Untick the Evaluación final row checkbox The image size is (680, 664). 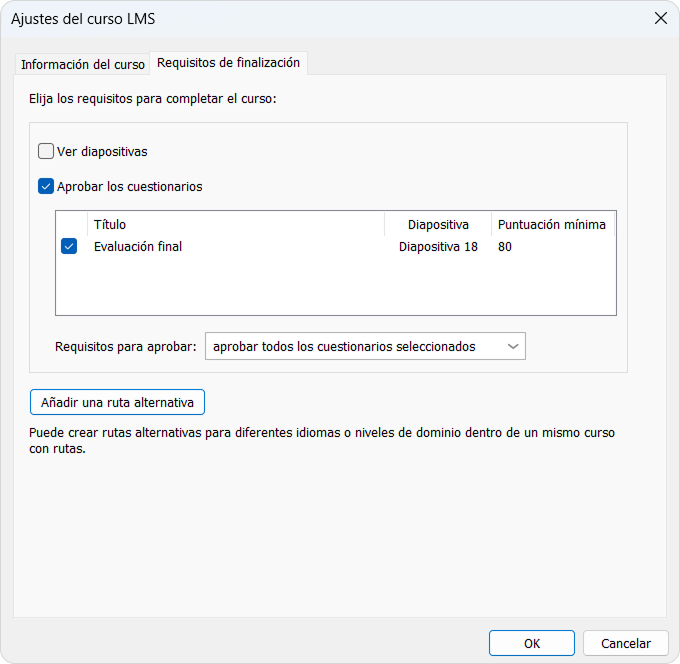[x=69, y=246]
